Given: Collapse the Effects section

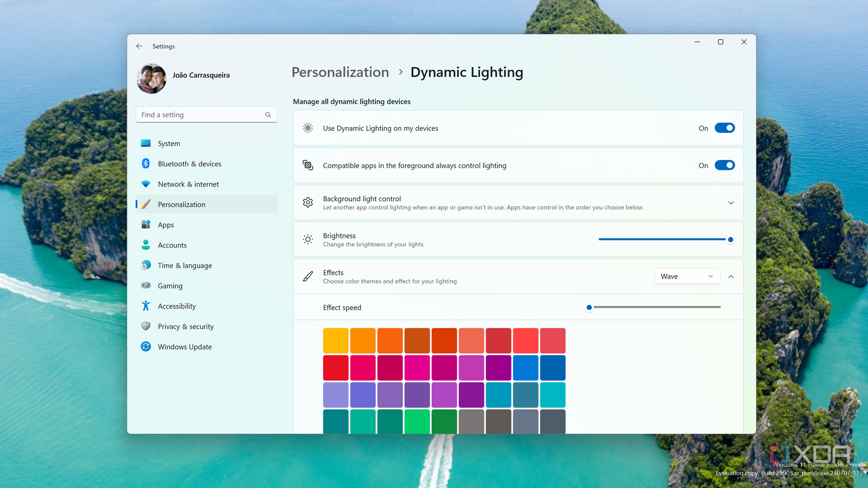Looking at the screenshot, I should point(731,276).
